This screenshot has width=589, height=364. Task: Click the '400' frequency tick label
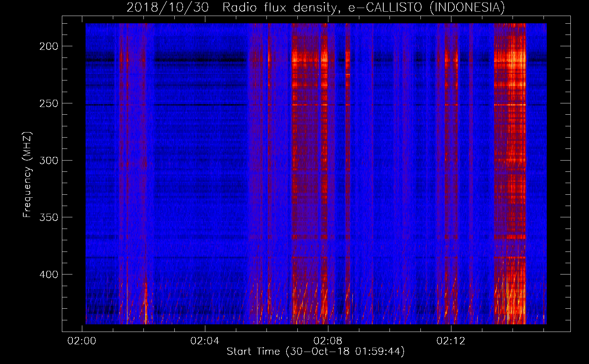click(49, 274)
